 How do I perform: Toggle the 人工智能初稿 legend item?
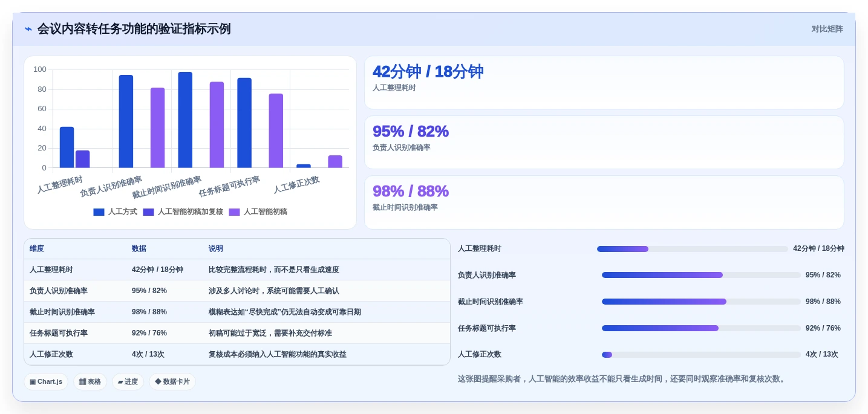click(258, 212)
